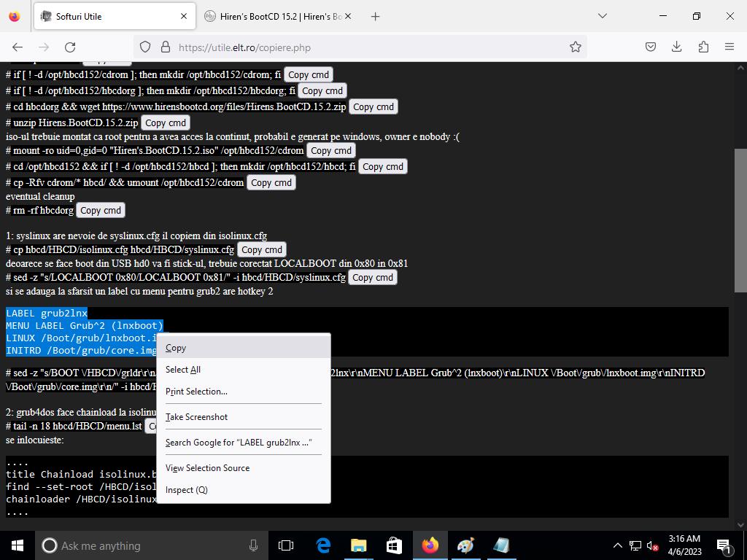Choose Inspect (Q) from the context menu
The image size is (747, 560).
187,489
